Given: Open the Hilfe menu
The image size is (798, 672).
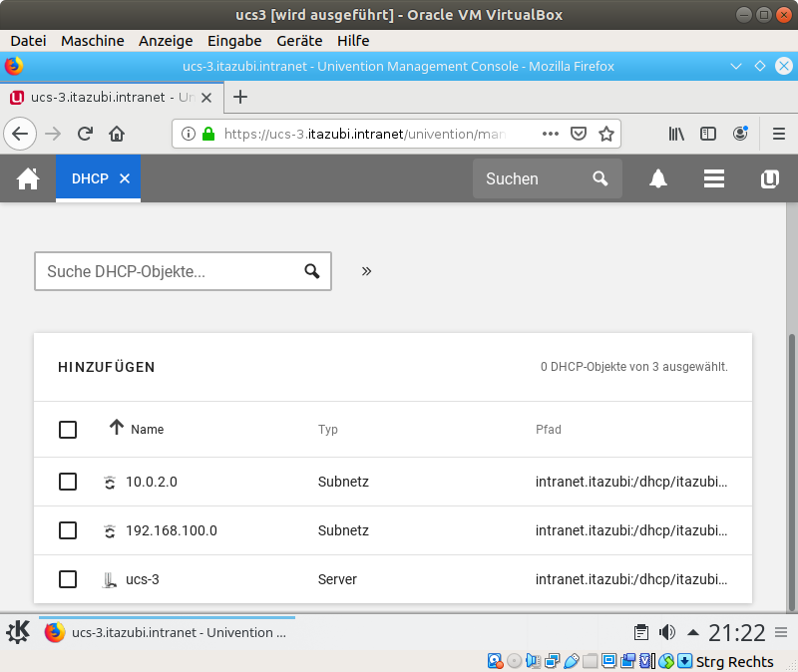Looking at the screenshot, I should (x=353, y=41).
